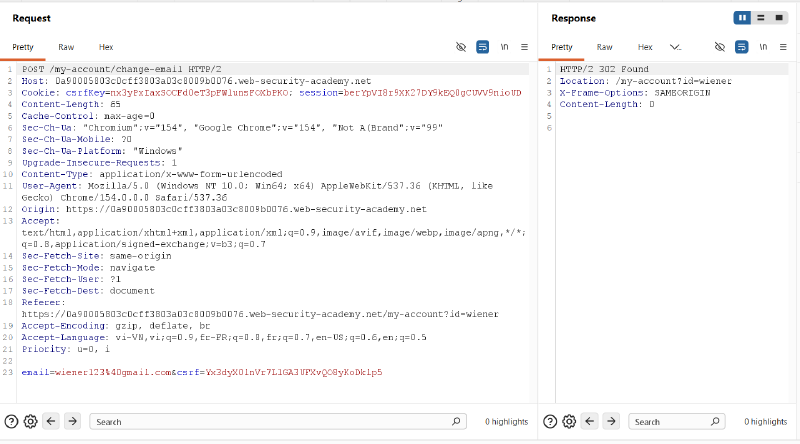Toggle word wrap in Request editor
This screenshot has height=444, width=800.
[x=483, y=47]
